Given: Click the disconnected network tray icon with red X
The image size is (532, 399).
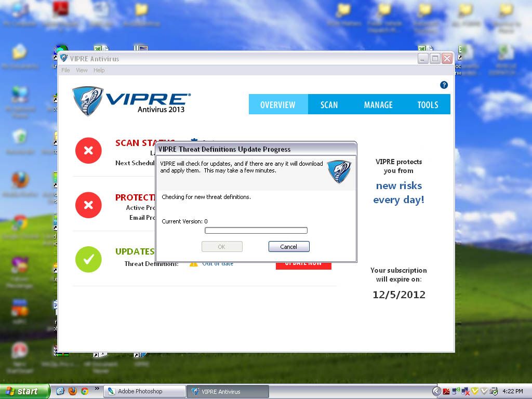Looking at the screenshot, I should point(465,392).
